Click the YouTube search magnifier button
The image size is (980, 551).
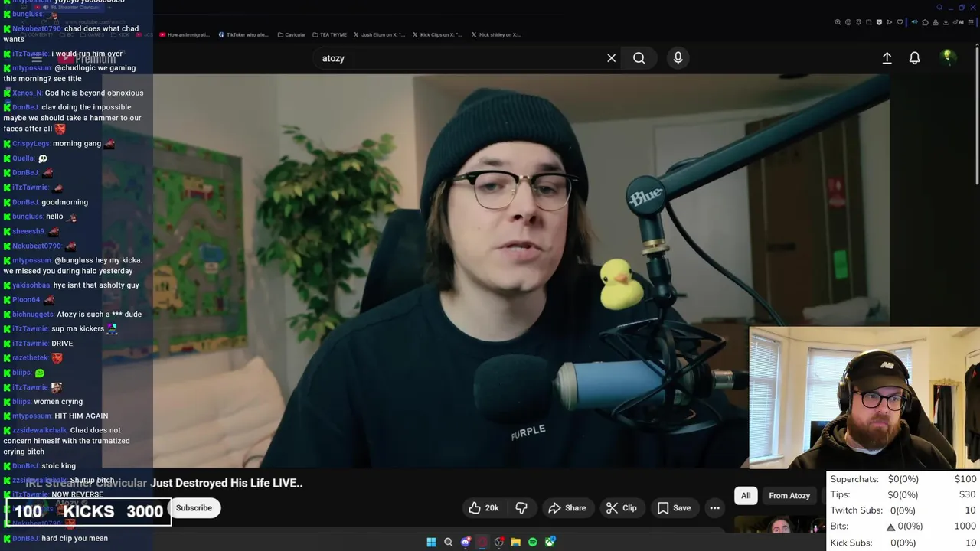(x=639, y=58)
